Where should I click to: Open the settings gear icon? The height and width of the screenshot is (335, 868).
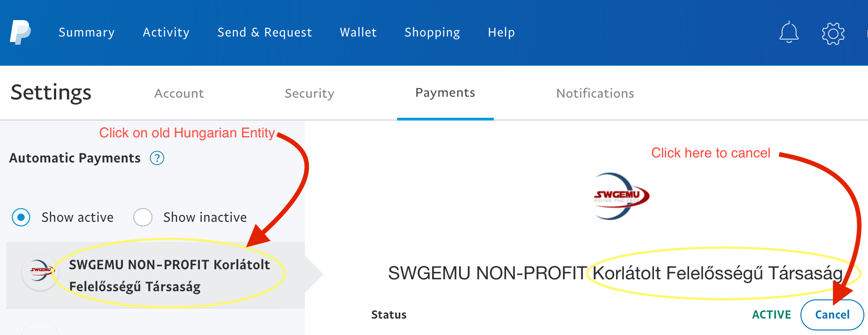(x=833, y=33)
